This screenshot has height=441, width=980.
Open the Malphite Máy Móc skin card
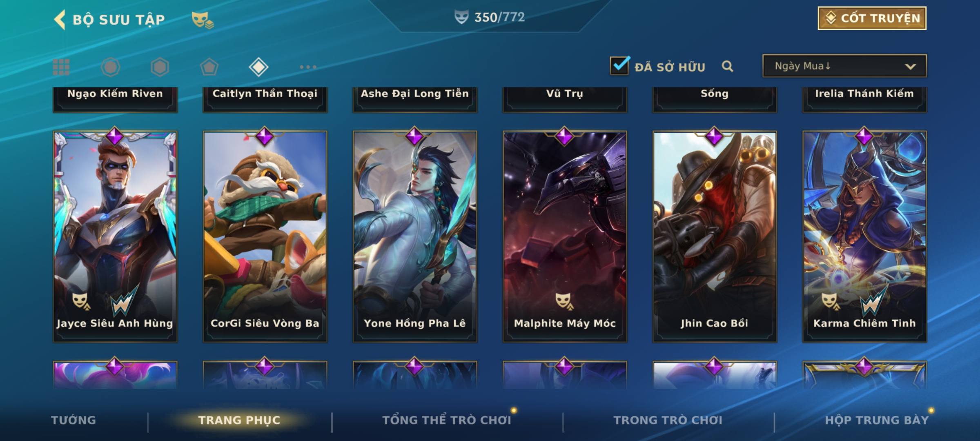pos(565,236)
